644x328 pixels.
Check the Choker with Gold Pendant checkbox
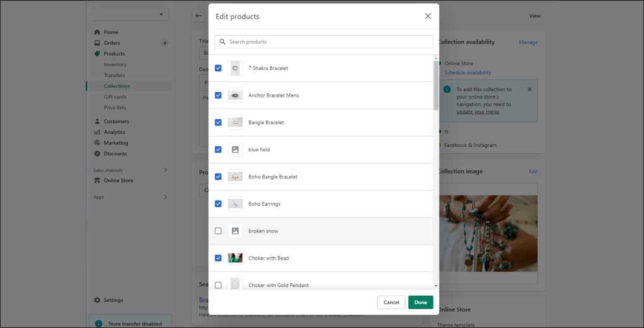[x=218, y=285]
